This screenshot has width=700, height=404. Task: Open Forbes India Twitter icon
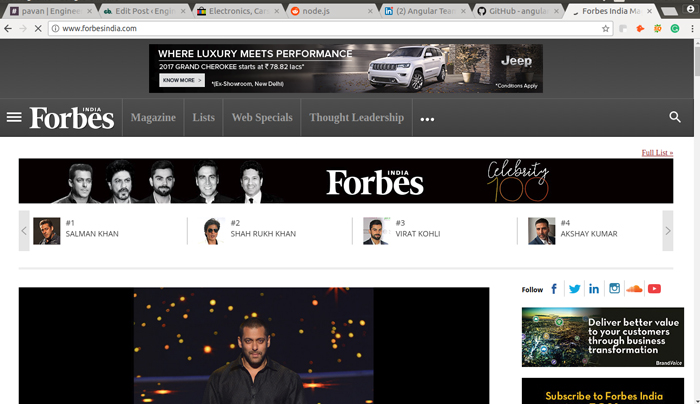click(574, 289)
